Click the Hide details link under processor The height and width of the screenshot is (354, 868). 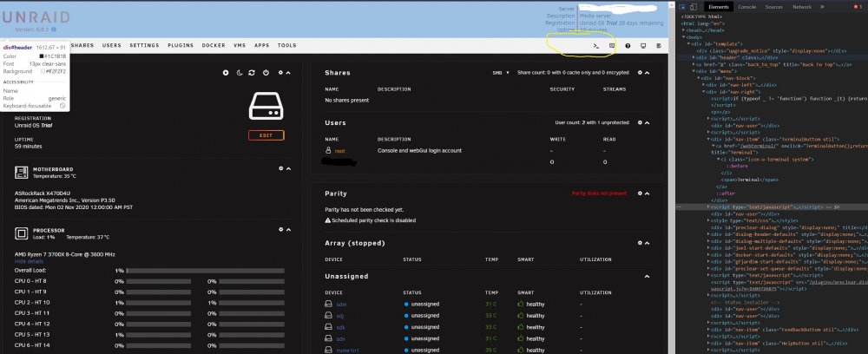pos(29,261)
